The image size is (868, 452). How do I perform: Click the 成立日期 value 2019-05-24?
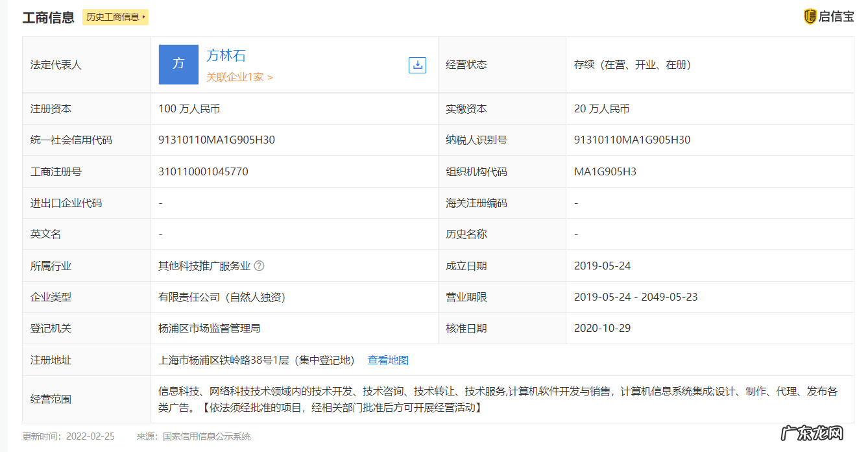603,265
